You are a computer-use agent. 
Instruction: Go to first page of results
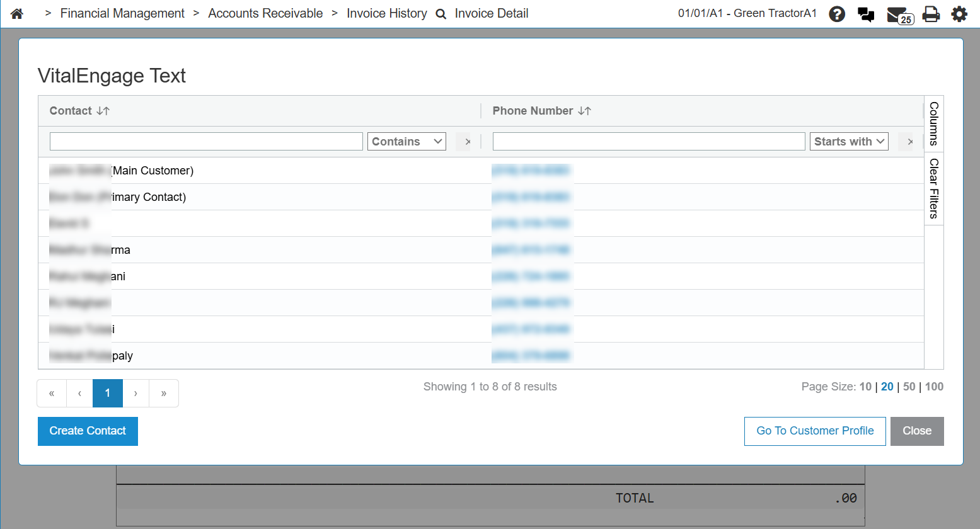[52, 393]
